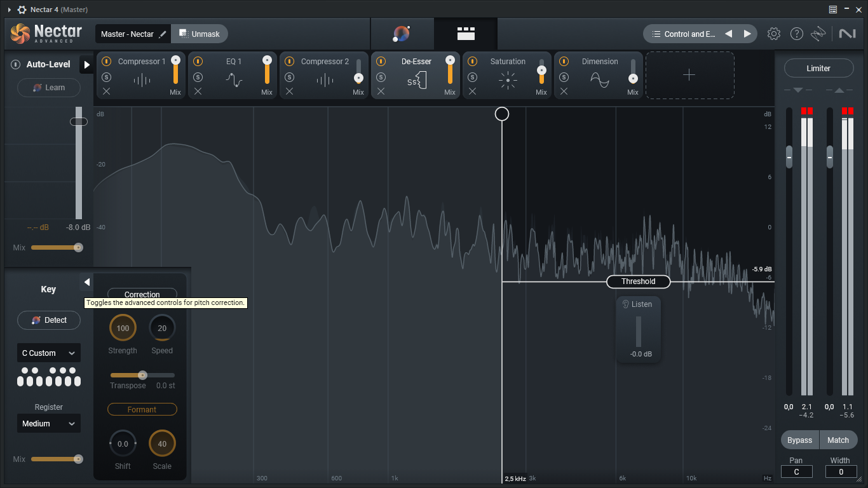Select the Compressor 1 module tab
This screenshot has height=488, width=868.
pos(141,76)
